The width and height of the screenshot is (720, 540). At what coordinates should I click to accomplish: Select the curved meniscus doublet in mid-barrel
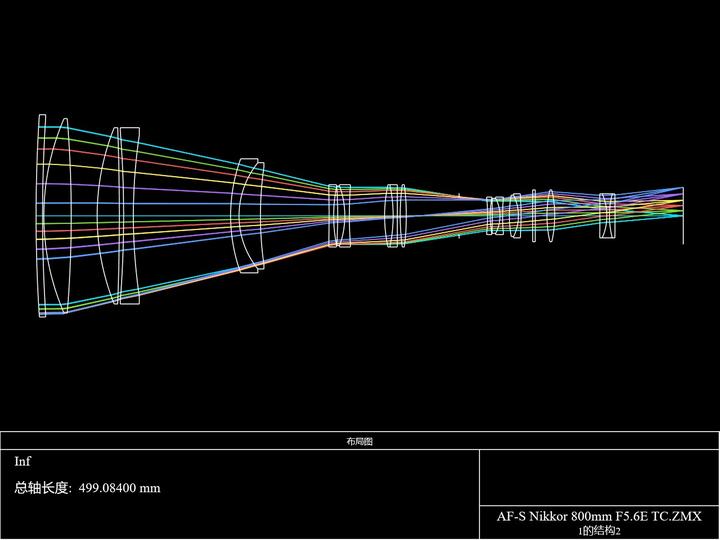click(x=248, y=215)
